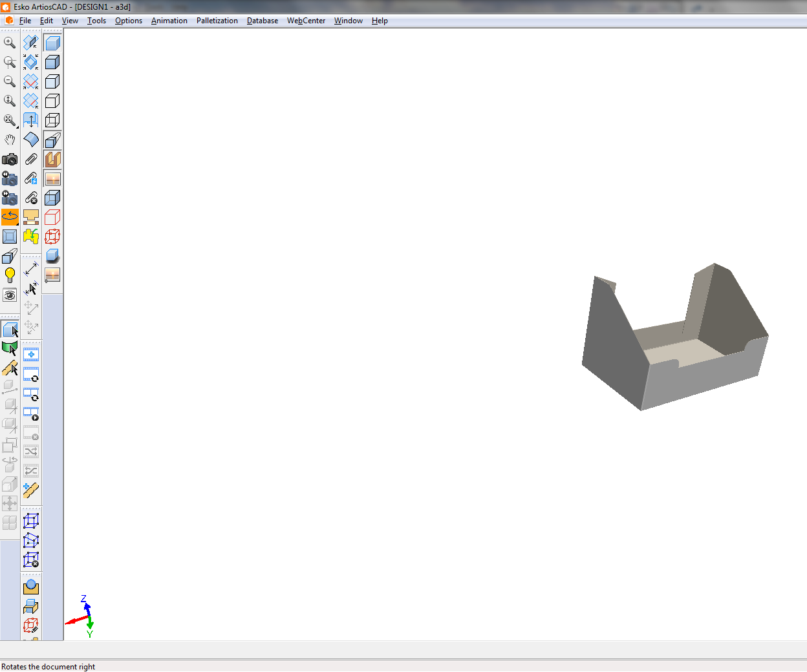
Task: Toggle the corrugated flute edge display
Action: point(53,159)
